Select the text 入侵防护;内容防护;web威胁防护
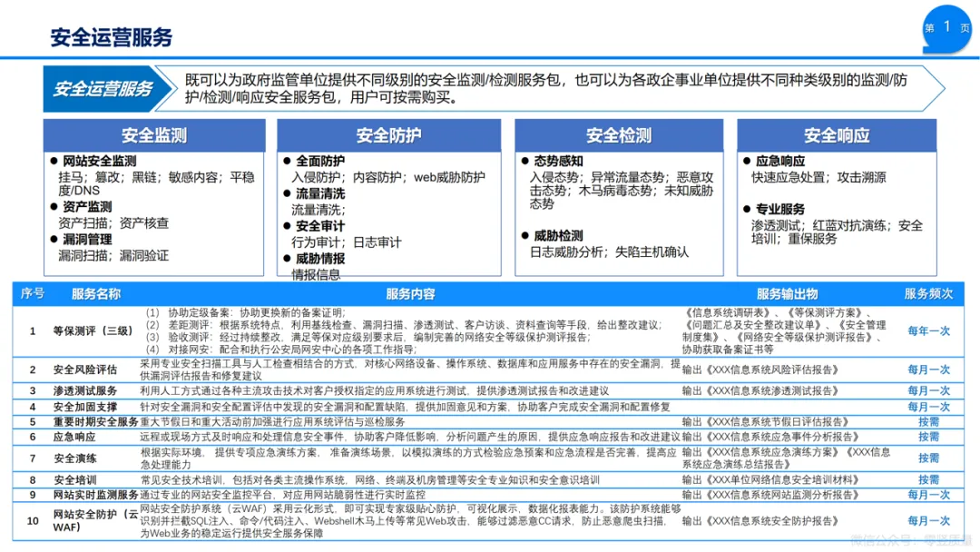980x552 pixels. pyautogui.click(x=388, y=178)
